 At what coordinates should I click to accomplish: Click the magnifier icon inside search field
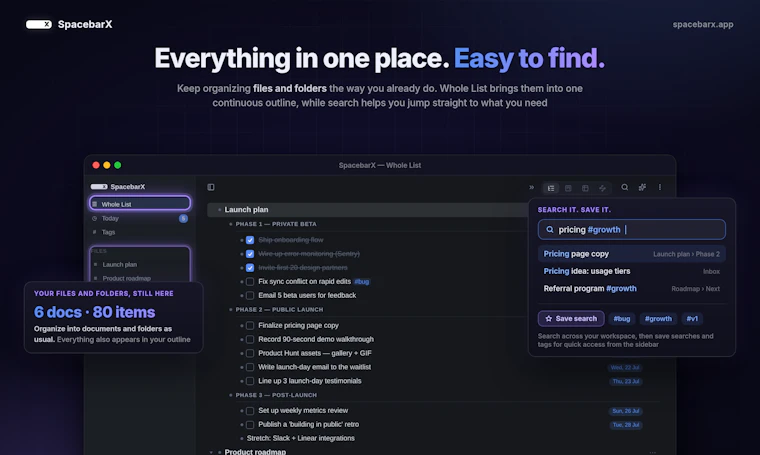click(550, 230)
